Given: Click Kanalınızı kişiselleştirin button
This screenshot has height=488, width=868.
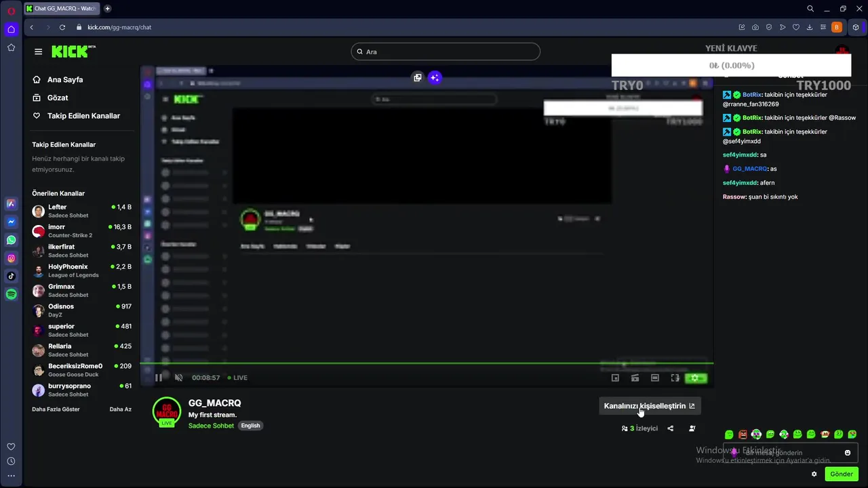Looking at the screenshot, I should (x=650, y=406).
